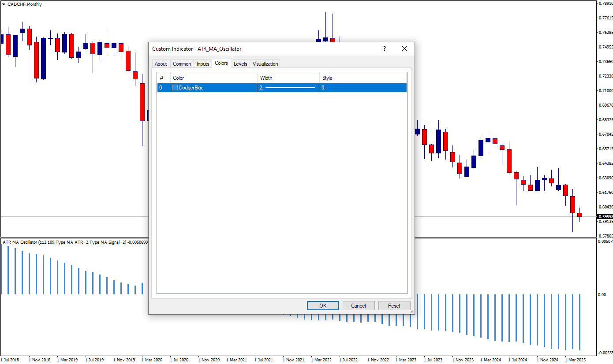Open the line style selector for row 0
The width and height of the screenshot is (613, 364).
pyautogui.click(x=363, y=88)
